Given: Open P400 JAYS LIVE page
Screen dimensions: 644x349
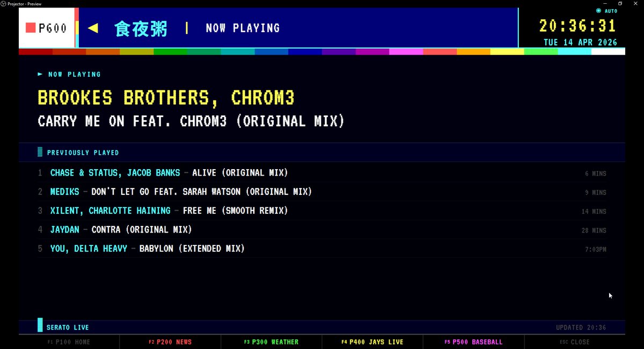Looking at the screenshot, I should (372, 342).
